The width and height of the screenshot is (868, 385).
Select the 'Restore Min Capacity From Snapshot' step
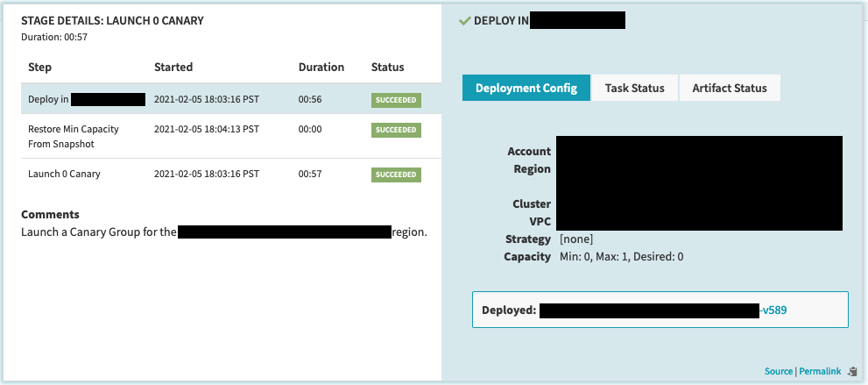click(231, 136)
